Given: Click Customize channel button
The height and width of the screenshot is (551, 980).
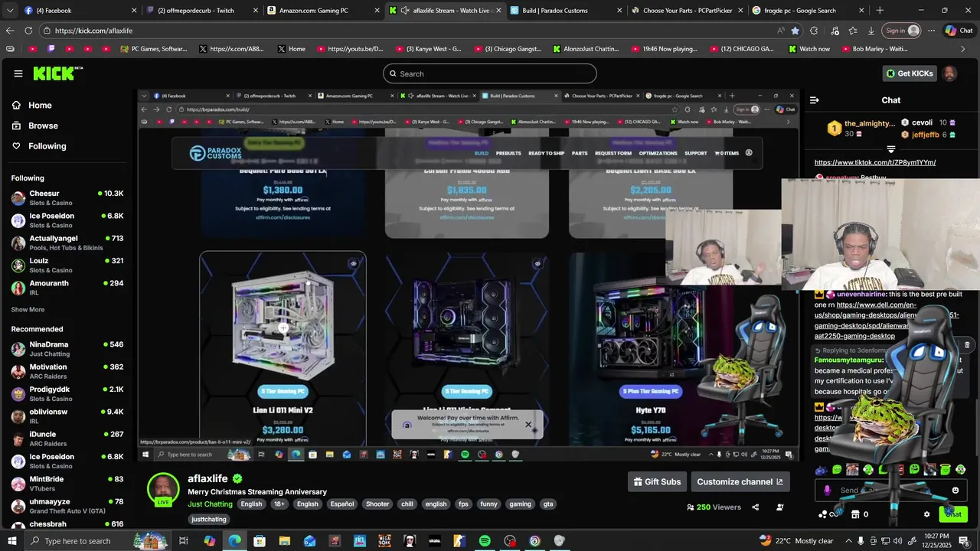Looking at the screenshot, I should [x=740, y=481].
